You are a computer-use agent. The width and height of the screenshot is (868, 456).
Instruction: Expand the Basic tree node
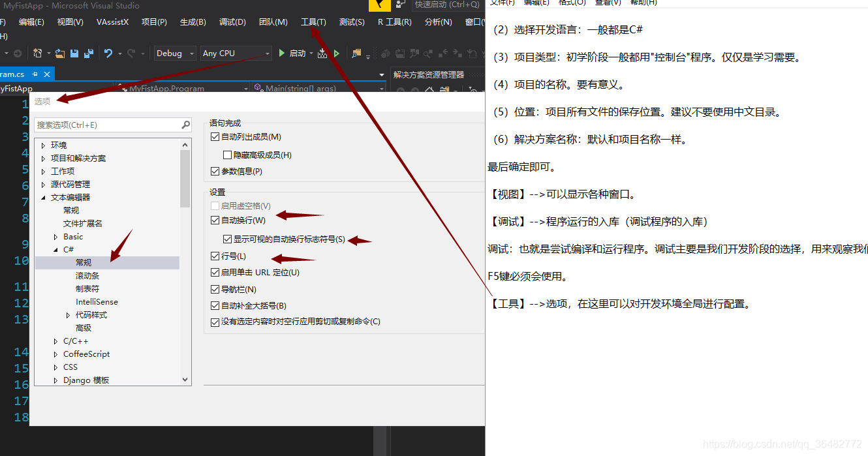pyautogui.click(x=55, y=237)
